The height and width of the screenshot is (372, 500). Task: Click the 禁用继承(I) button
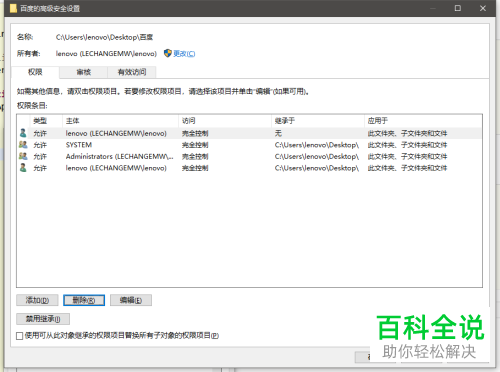pyautogui.click(x=43, y=319)
